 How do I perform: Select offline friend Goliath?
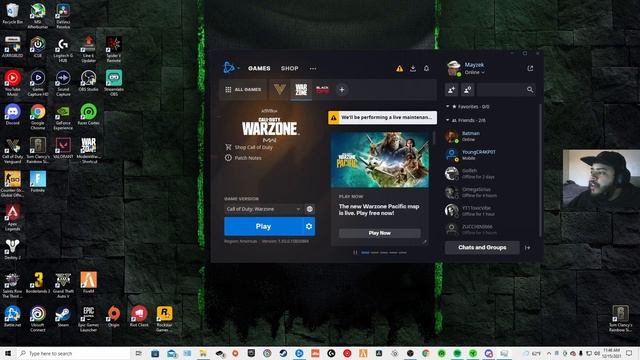click(x=492, y=173)
